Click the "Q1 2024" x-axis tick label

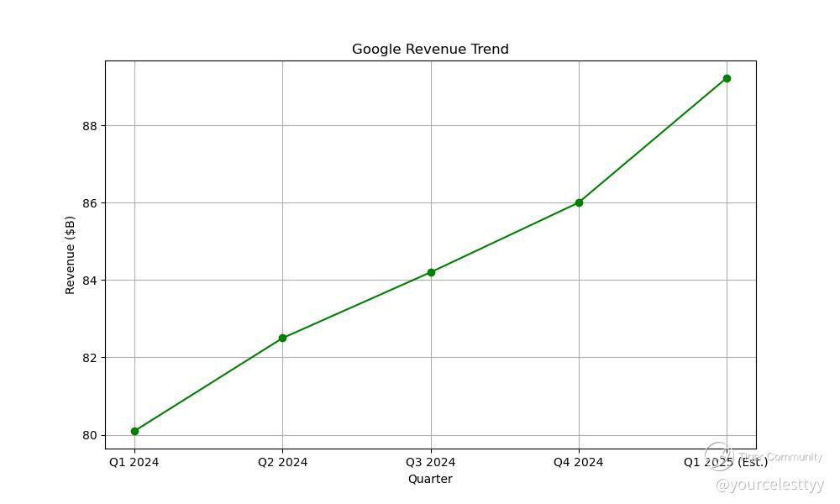tap(134, 462)
